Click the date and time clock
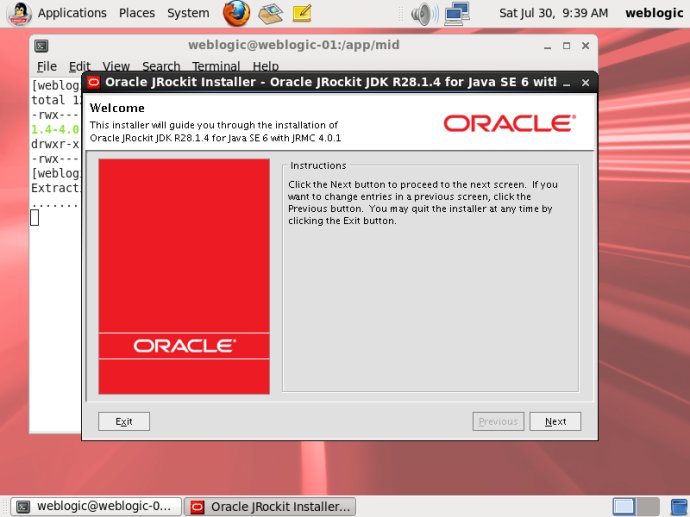Image resolution: width=690 pixels, height=517 pixels. click(x=554, y=13)
